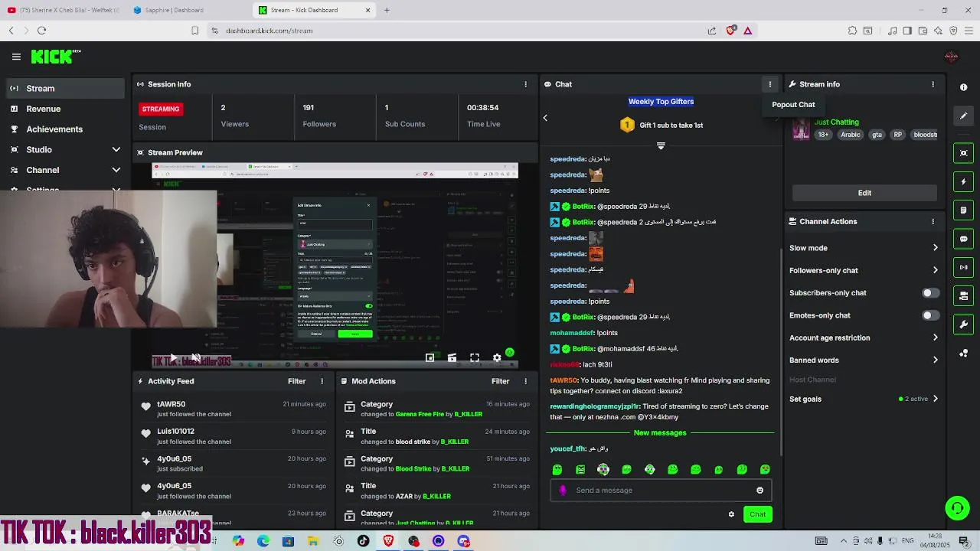The image size is (980, 551).
Task: Switch to Sherine X Cheb Bilal browser tab
Action: 63,10
